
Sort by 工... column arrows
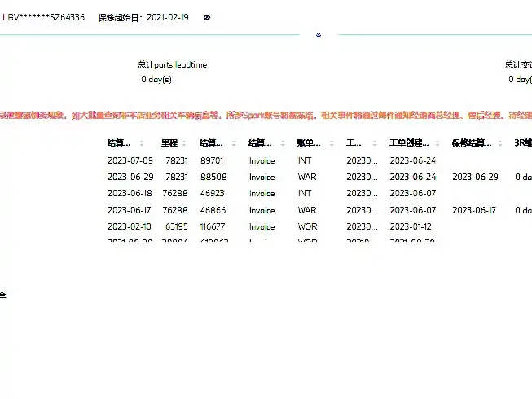click(375, 143)
